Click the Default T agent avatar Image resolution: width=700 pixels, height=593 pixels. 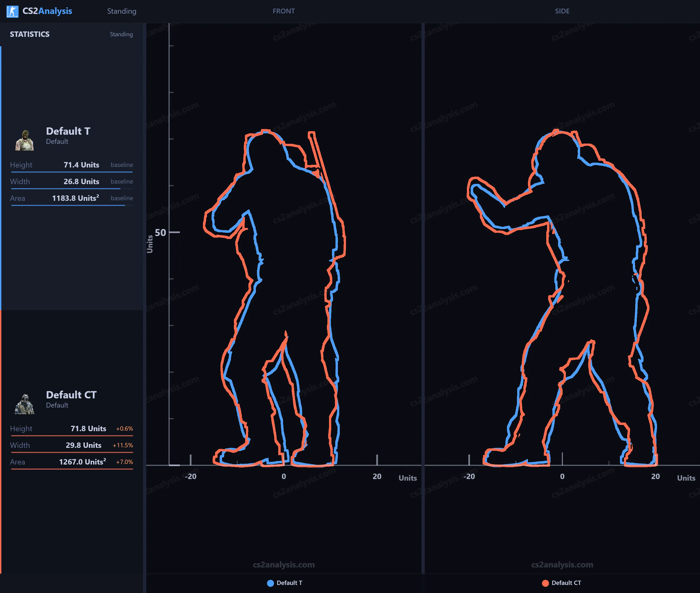point(24,140)
